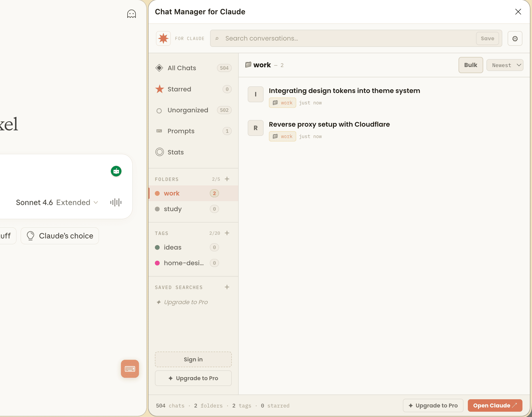Image resolution: width=532 pixels, height=417 pixels.
Task: Click the All Chats diamond icon
Action: 159,68
